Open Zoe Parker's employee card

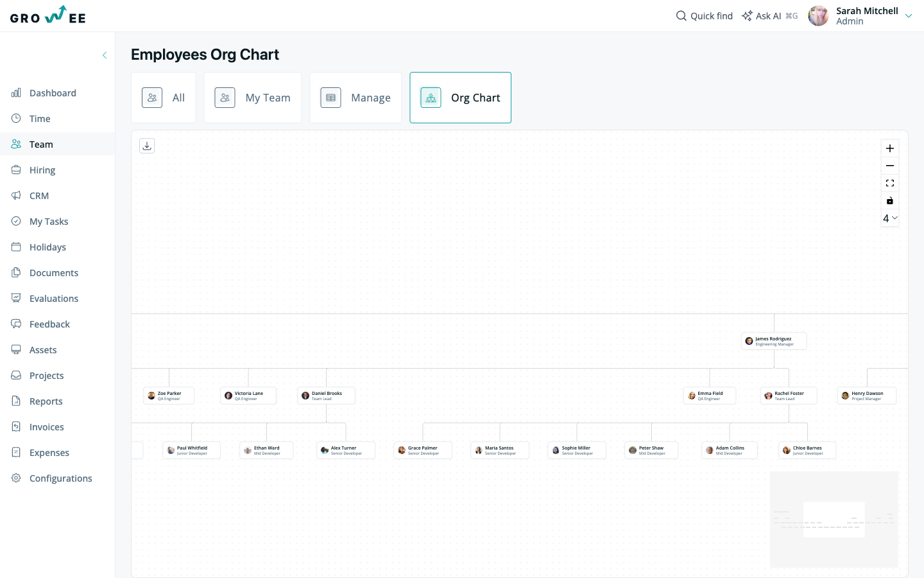click(x=169, y=396)
